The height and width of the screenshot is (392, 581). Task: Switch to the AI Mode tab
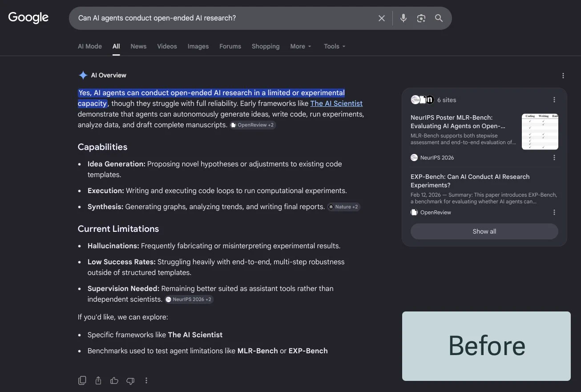pyautogui.click(x=90, y=46)
